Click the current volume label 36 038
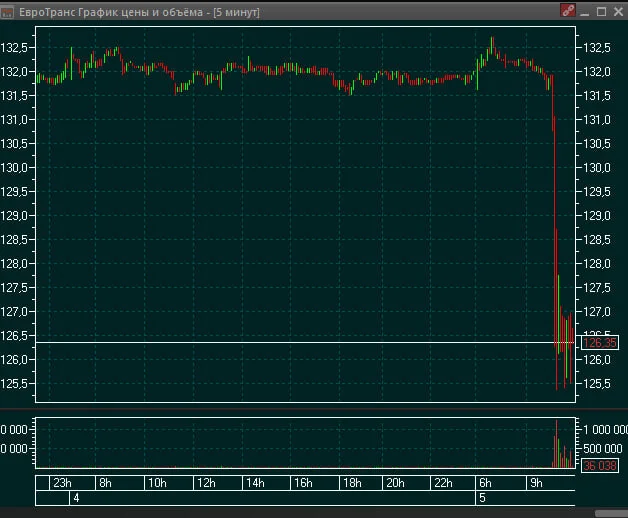628x518 pixels. pyautogui.click(x=600, y=466)
